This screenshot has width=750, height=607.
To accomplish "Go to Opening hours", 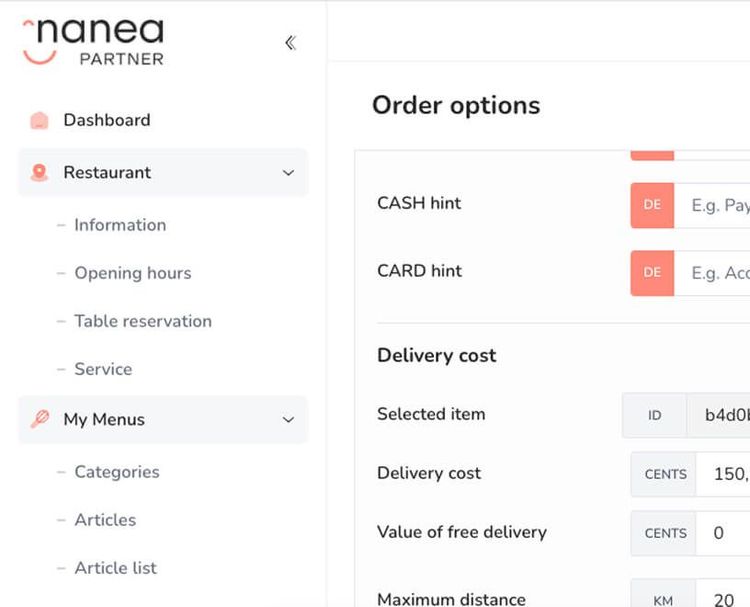I will pyautogui.click(x=133, y=273).
